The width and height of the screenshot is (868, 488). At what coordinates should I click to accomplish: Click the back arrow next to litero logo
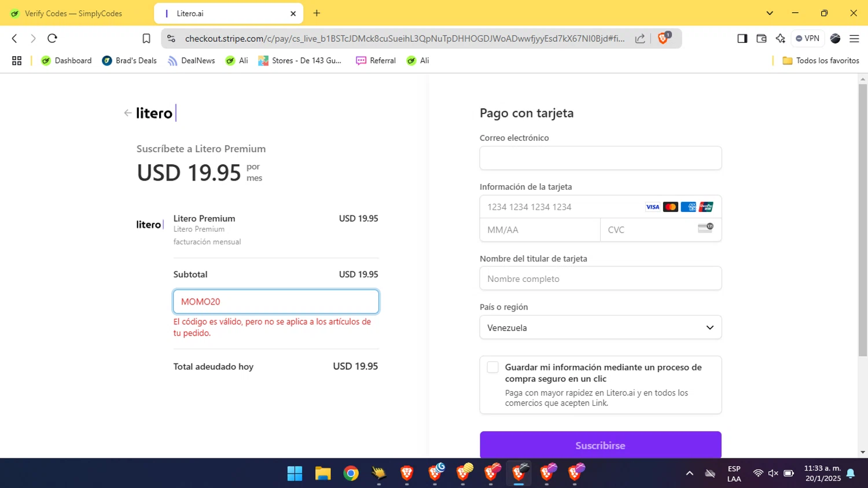128,113
